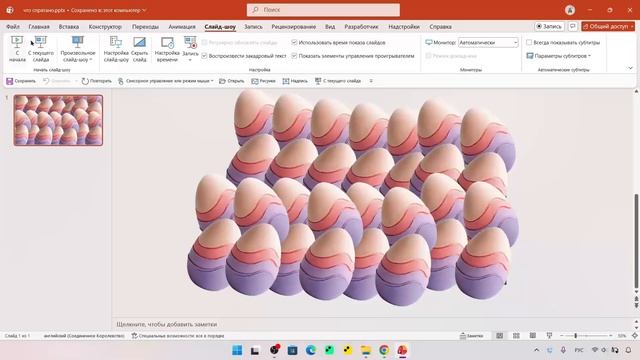Open the Справка tab
This screenshot has height=360, width=640.
tap(440, 27)
